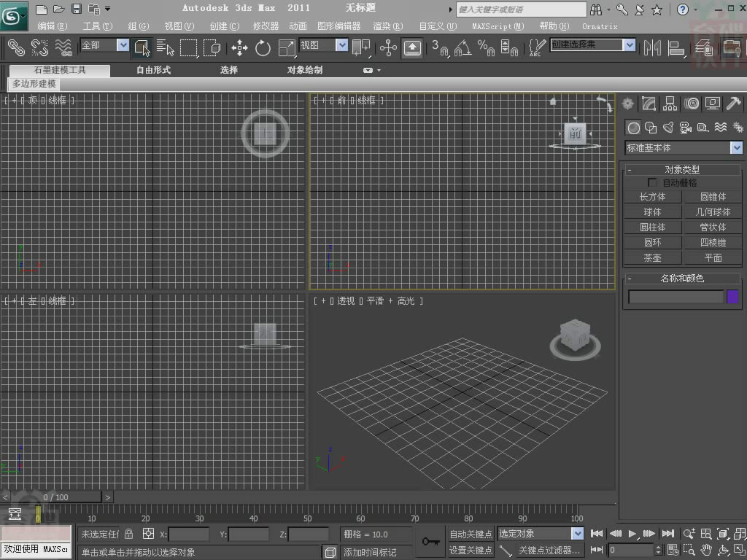
Task: Open the 视图 reference coordinate dropdown
Action: (342, 44)
